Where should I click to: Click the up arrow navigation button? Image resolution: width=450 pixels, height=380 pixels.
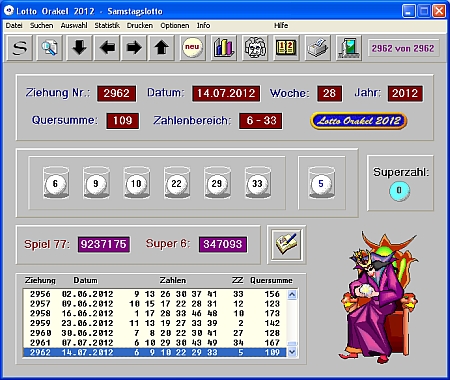[161, 48]
